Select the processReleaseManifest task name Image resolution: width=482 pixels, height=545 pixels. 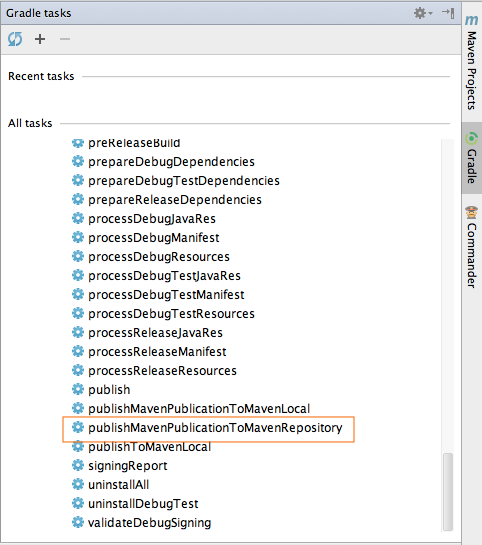point(157,352)
